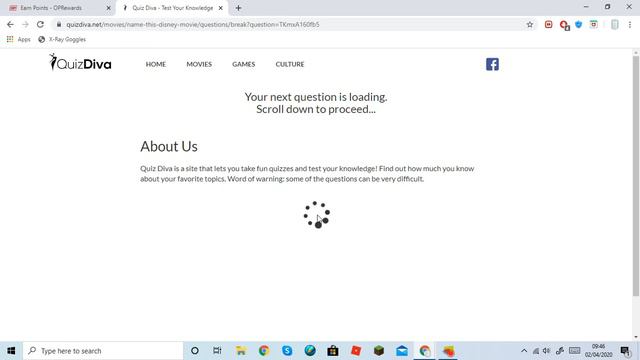640x360 pixels.
Task: Open Minecraft block icon on taskbar
Action: point(379,351)
